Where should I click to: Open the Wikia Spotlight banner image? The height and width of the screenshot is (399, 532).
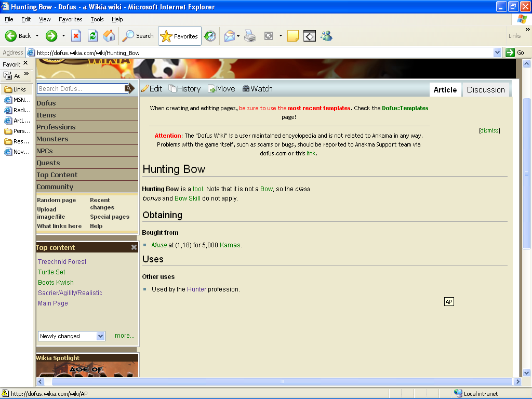87,369
